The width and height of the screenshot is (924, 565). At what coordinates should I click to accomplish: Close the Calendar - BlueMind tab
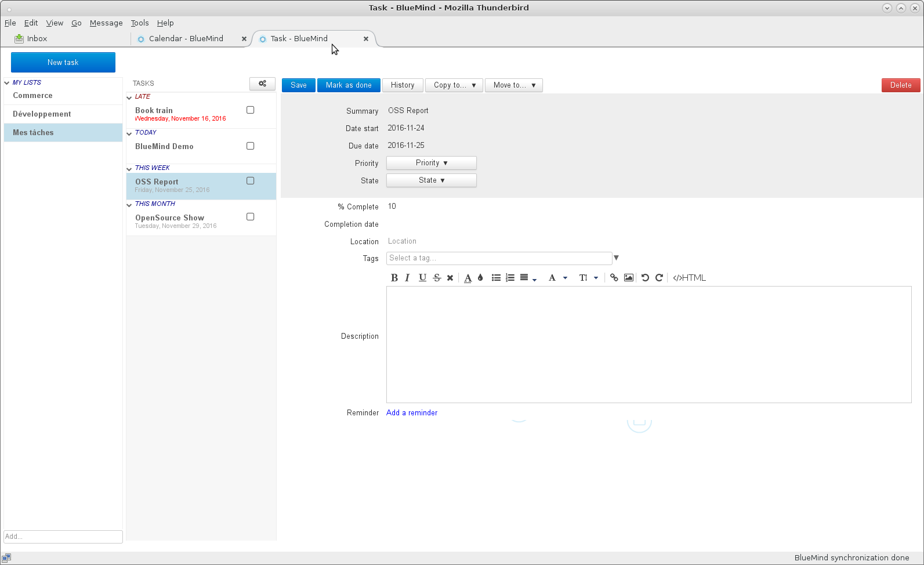pyautogui.click(x=244, y=39)
